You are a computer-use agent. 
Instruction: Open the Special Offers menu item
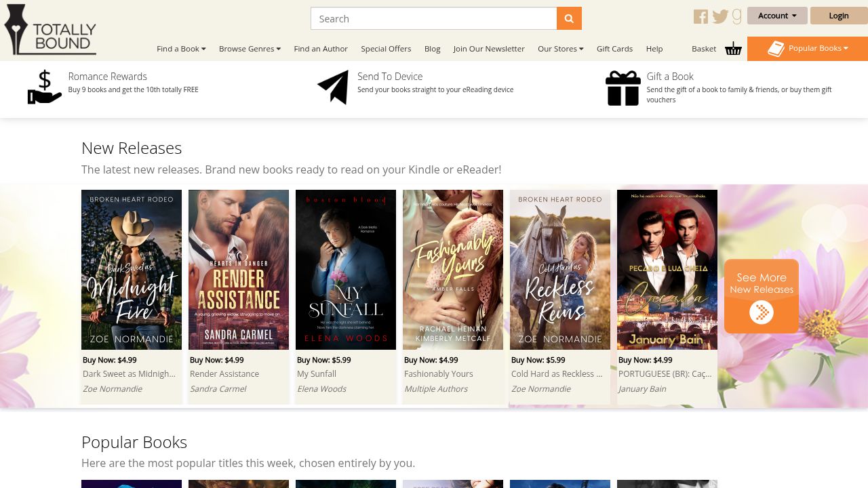coord(386,49)
